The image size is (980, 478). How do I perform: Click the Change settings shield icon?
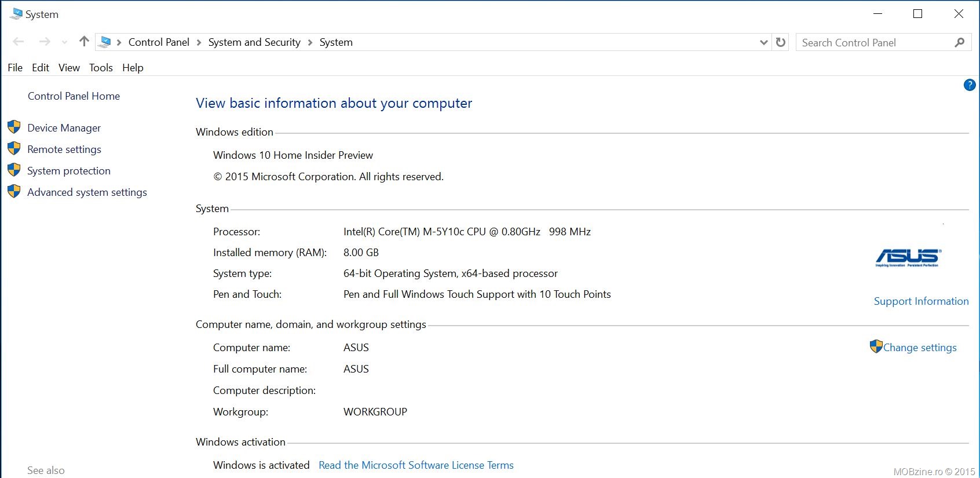coord(876,346)
